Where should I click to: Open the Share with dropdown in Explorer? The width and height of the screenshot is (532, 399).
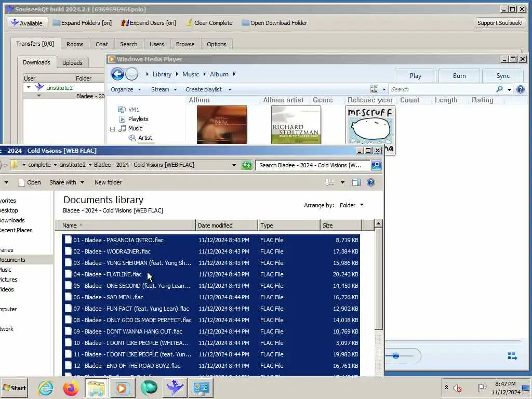tap(66, 182)
